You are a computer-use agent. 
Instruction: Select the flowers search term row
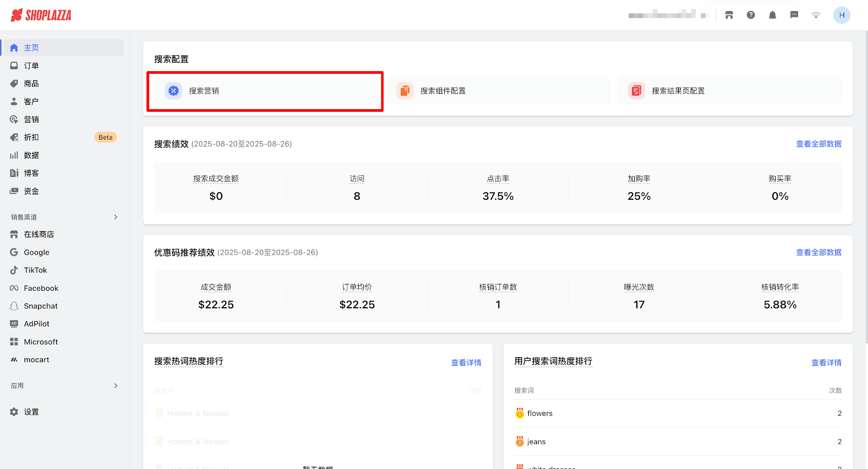click(678, 414)
